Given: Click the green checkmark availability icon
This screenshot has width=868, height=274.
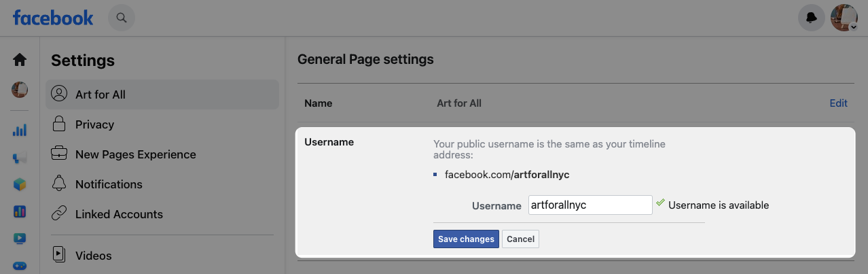Looking at the screenshot, I should (660, 203).
